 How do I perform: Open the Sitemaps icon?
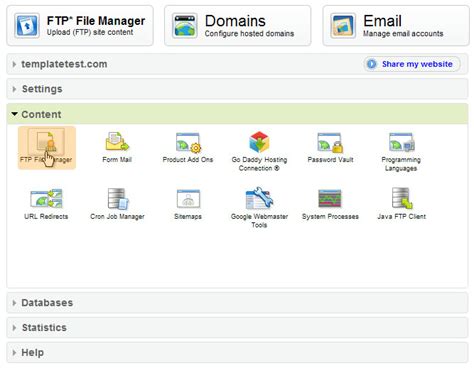point(188,199)
